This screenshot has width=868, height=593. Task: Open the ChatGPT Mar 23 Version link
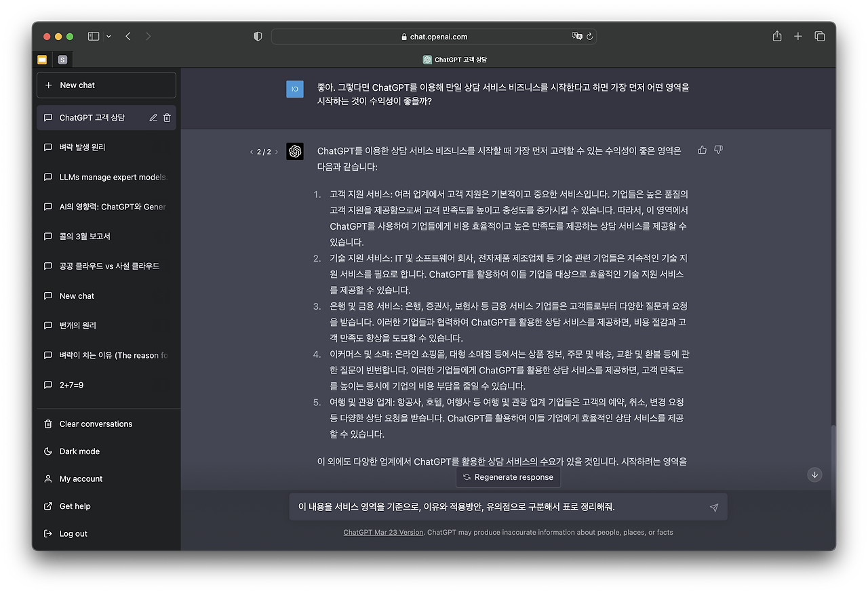click(383, 532)
